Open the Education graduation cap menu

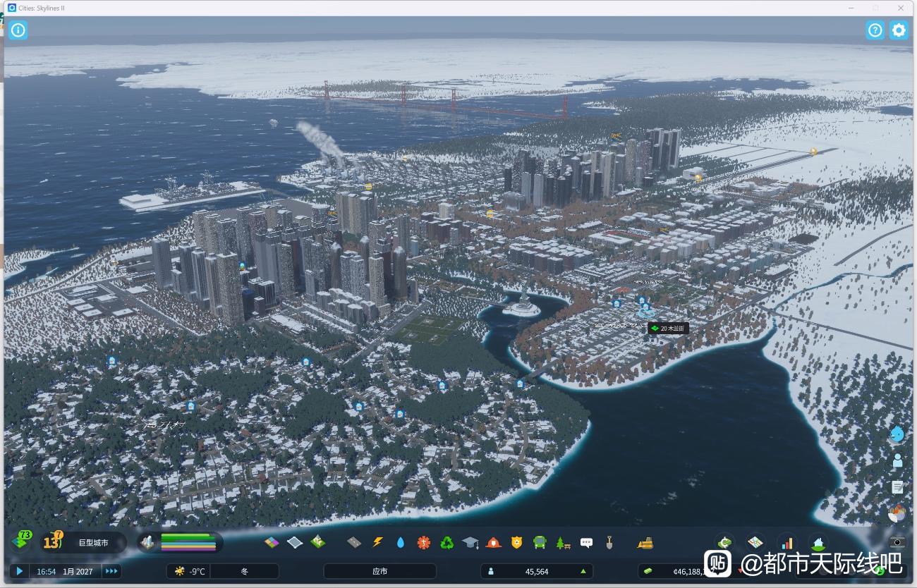(x=470, y=542)
